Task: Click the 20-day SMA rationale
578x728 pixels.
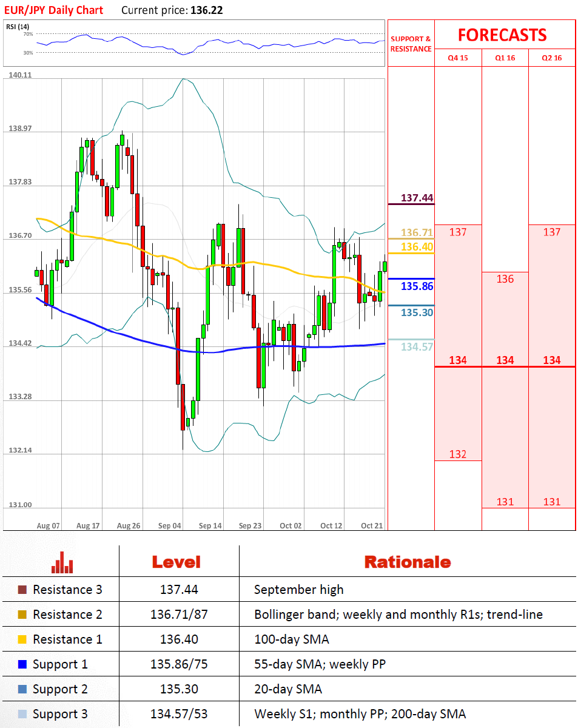Action: coord(288,689)
